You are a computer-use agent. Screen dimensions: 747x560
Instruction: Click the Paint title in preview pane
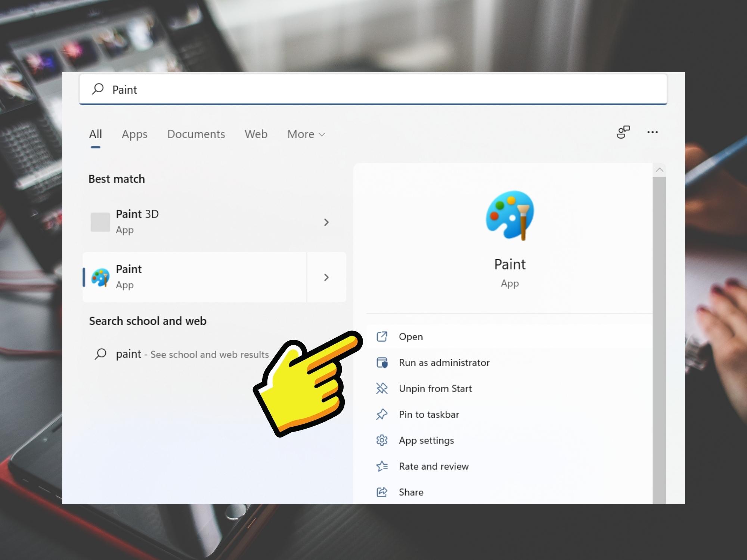tap(510, 264)
